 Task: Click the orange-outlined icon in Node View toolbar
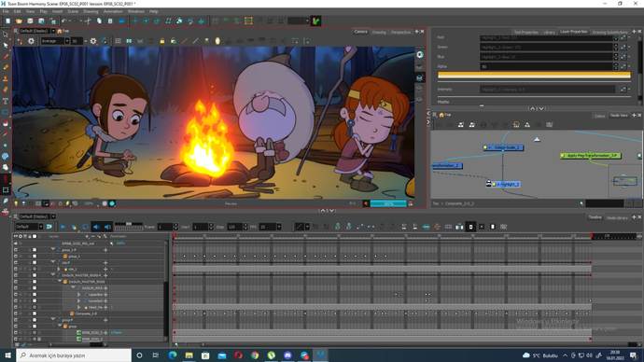pyautogui.click(x=516, y=124)
